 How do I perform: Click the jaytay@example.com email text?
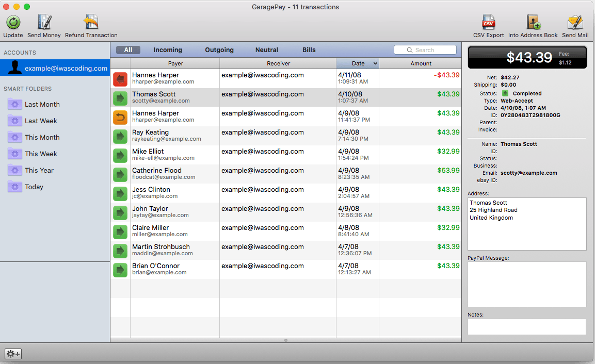(160, 215)
